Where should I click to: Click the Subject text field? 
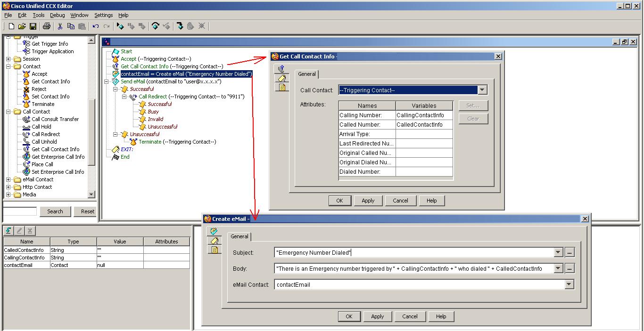tap(414, 253)
